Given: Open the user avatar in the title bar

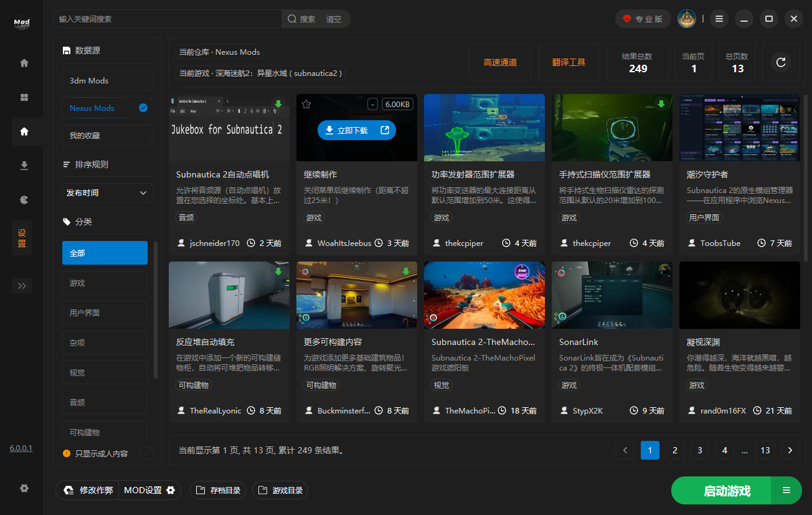Looking at the screenshot, I should (x=687, y=19).
